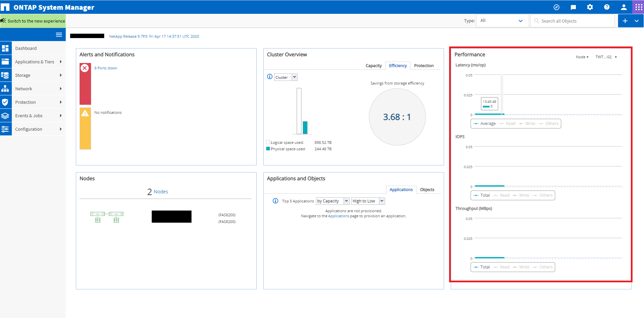Click the teal physical space used bar
644x318 pixels.
point(305,128)
